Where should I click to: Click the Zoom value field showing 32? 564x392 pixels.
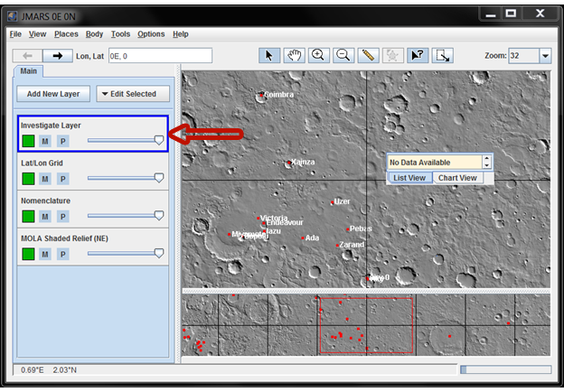[x=523, y=56]
